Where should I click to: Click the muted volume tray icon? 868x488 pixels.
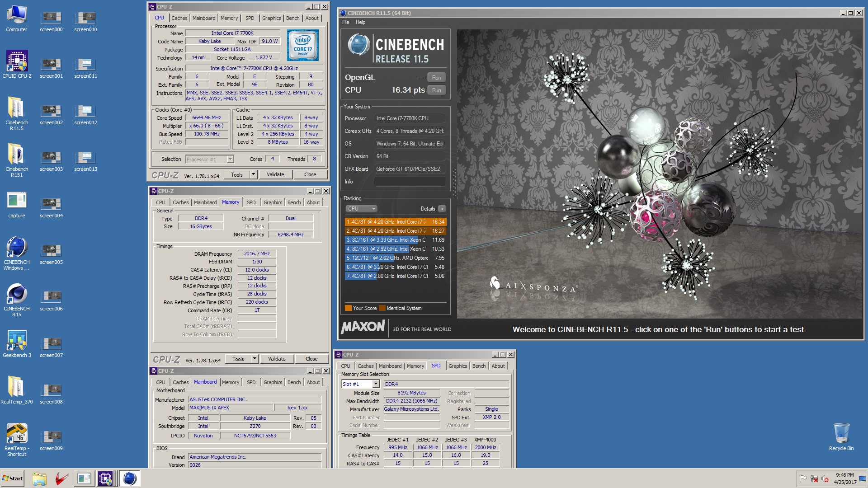(825, 479)
